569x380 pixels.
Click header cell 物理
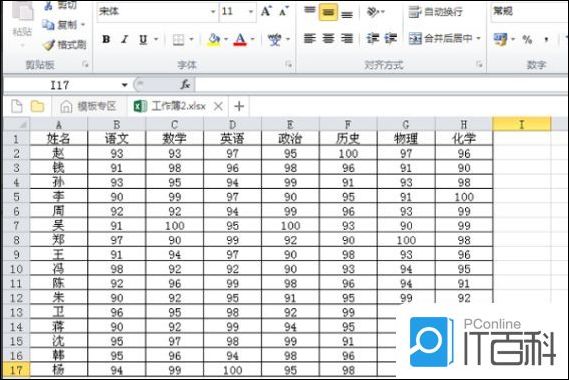[x=406, y=138]
